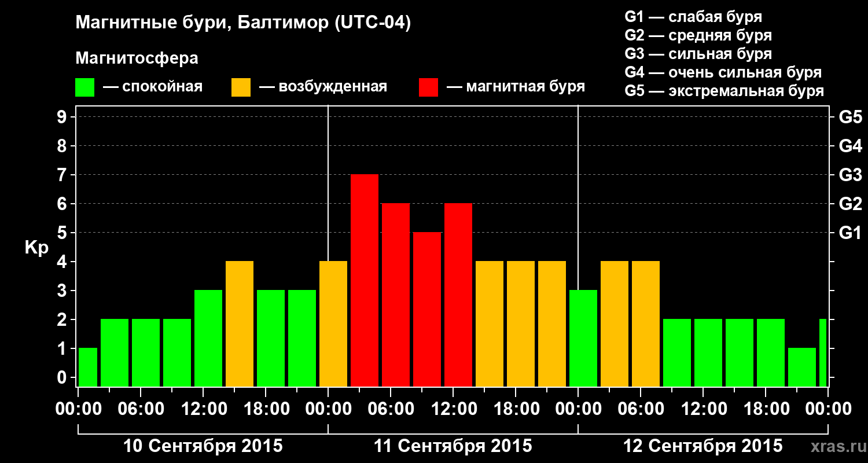Click the 'G5' label on the right axis
Screen dimensions: 868x463
click(x=850, y=117)
